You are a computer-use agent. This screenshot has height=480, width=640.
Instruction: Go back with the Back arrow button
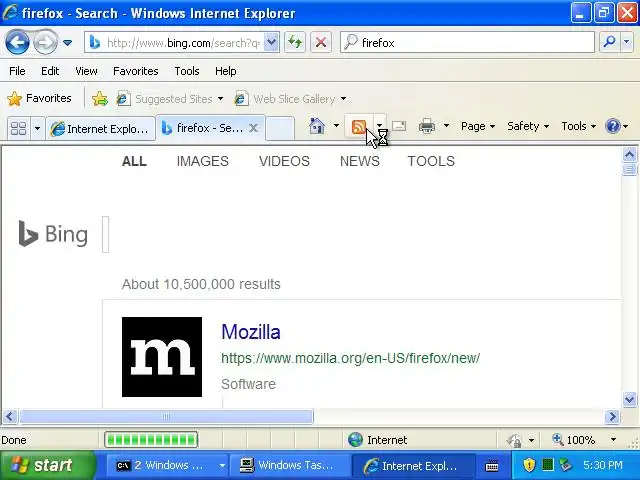point(17,42)
